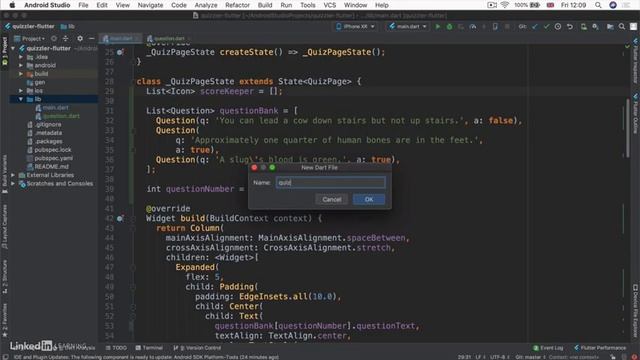Switch to the main.dart editor tab

tap(120, 38)
